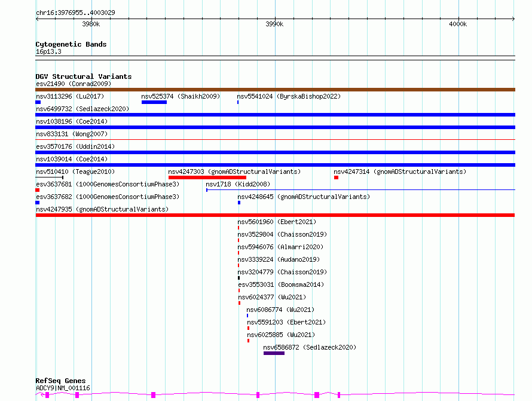Open esv3553031 (Boomsma2014) label
The image size is (532, 401).
click(281, 284)
